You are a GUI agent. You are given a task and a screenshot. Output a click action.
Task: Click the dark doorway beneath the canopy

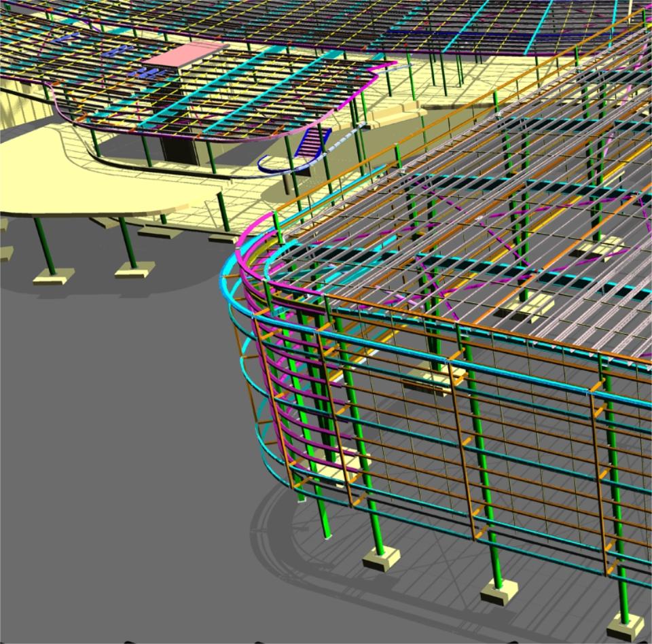[180, 151]
